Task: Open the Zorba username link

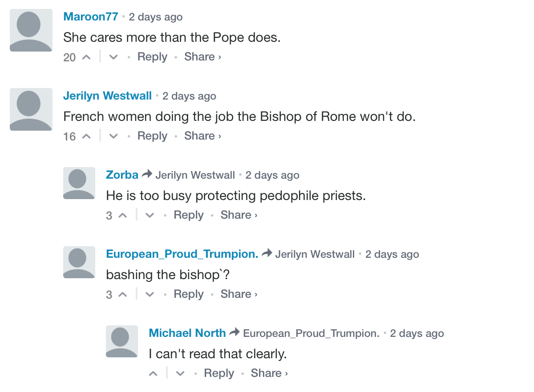Action: pyautogui.click(x=122, y=175)
